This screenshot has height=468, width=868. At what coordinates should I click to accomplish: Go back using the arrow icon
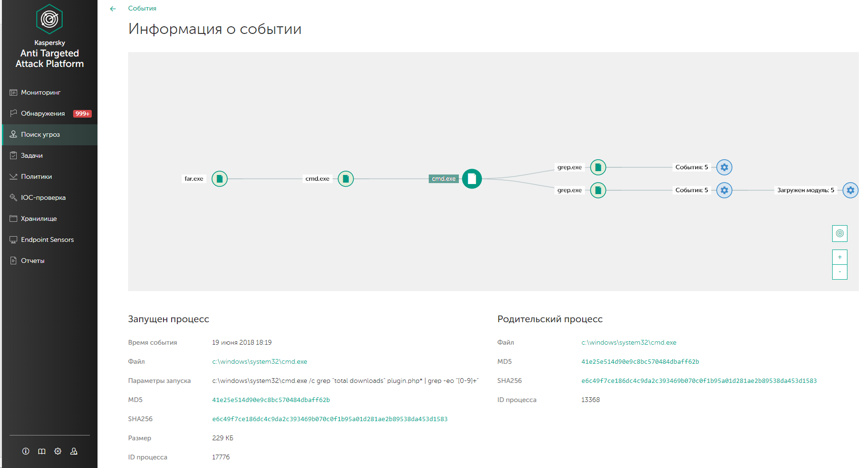click(113, 9)
